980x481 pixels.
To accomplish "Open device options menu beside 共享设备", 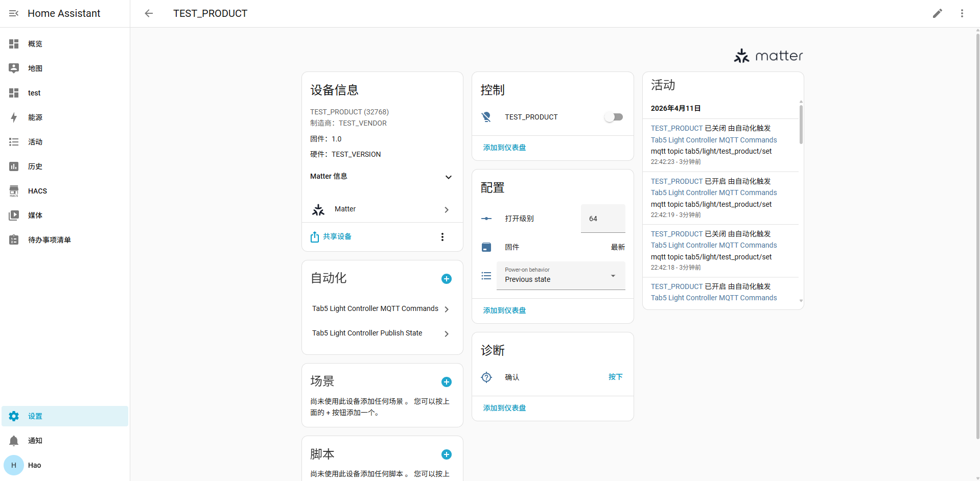I will click(442, 237).
